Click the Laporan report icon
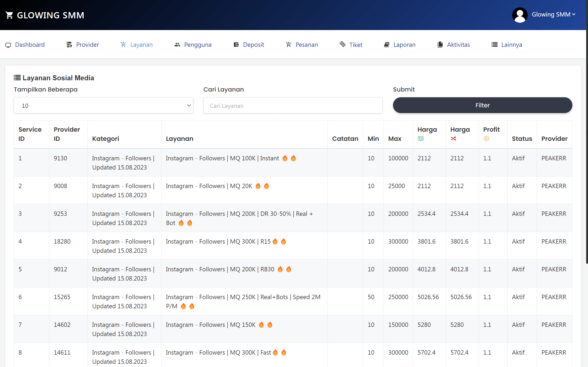 tap(386, 45)
